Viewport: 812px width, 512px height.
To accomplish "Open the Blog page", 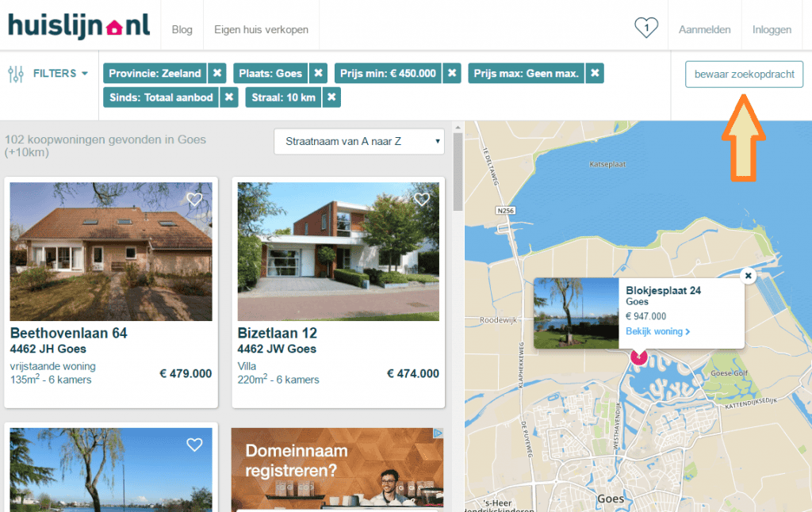I will pyautogui.click(x=182, y=29).
